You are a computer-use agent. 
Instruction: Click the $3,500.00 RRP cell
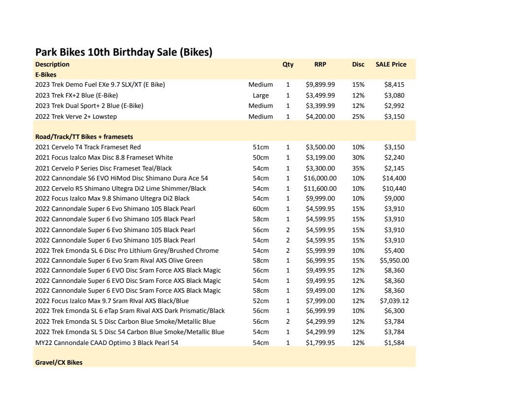coord(320,147)
